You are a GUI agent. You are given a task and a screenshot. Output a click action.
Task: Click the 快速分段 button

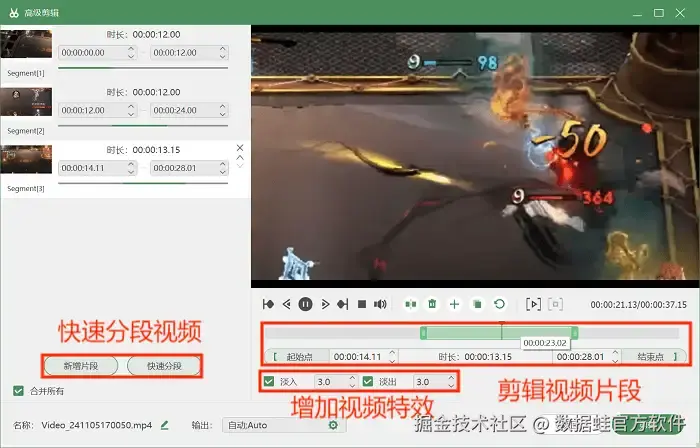point(164,366)
